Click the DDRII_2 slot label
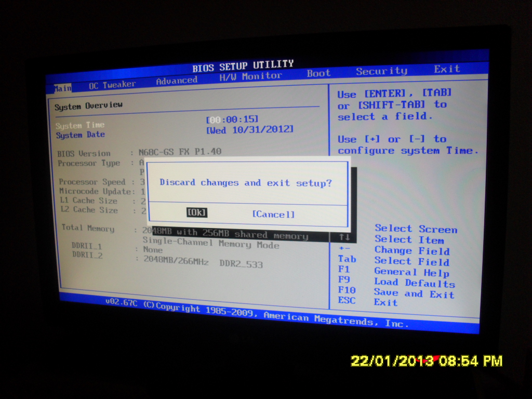Viewport: 532px width, 399px height. pos(87,255)
